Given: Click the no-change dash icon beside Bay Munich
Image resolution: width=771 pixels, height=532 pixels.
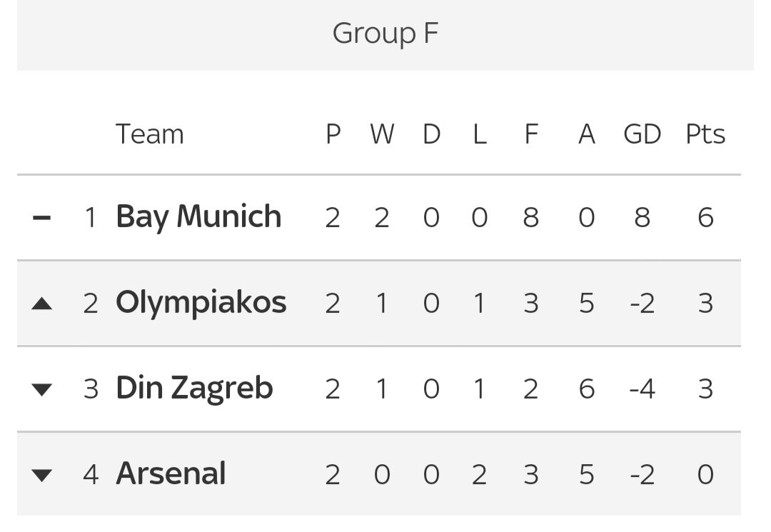Looking at the screenshot, I should (42, 217).
